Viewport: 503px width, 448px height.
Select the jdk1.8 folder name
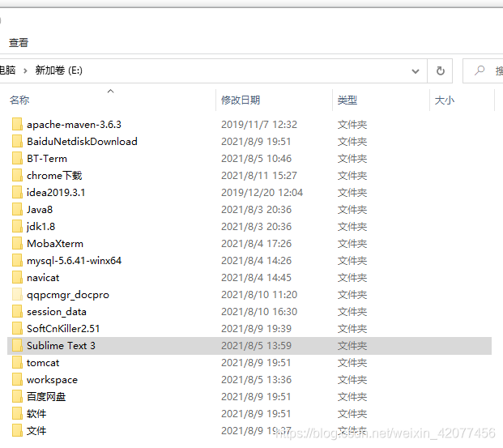coord(40,227)
